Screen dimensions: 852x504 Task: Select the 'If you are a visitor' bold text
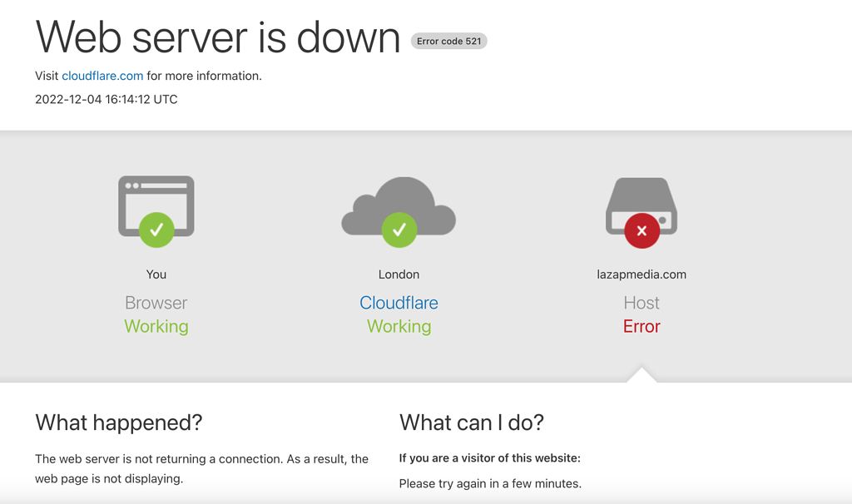pos(490,457)
